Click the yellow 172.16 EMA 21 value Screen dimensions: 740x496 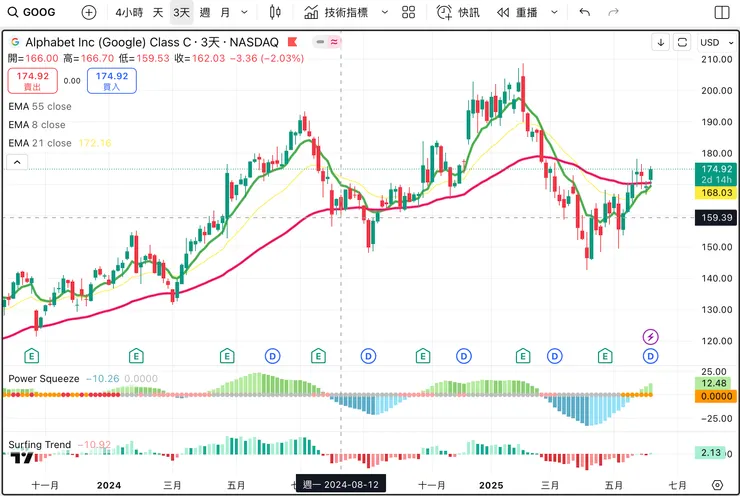pos(95,143)
